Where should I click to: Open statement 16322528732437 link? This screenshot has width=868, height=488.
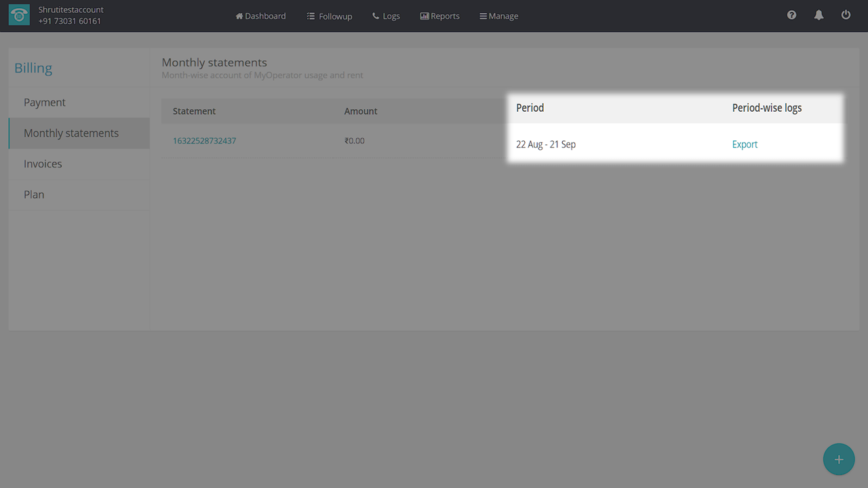204,141
